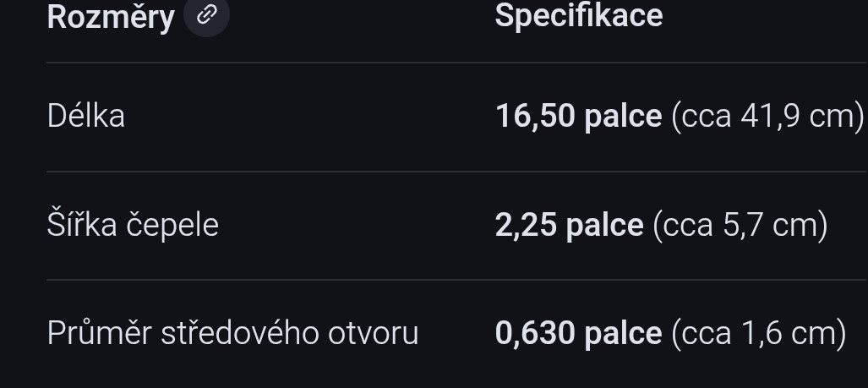
Task: Click the number 0,630 in bore row
Action: (536, 333)
